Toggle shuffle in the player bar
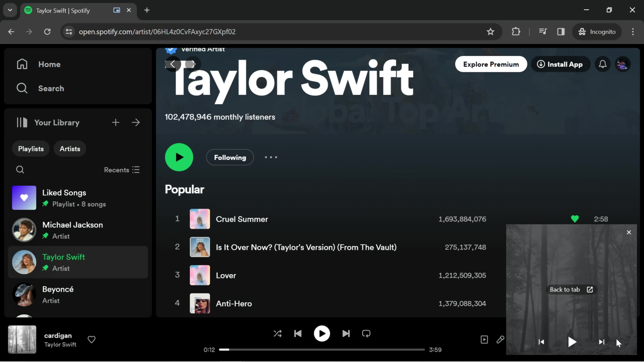The image size is (644, 362). coord(278,334)
